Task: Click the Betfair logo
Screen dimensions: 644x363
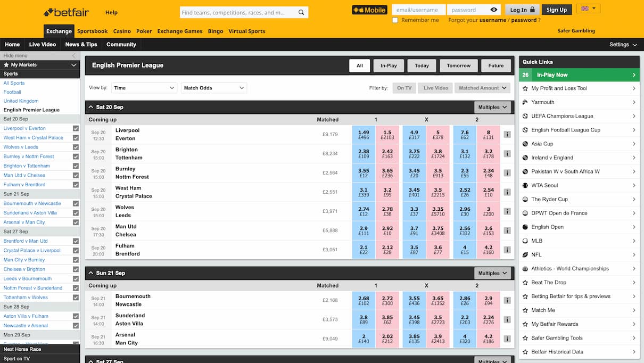Action: pyautogui.click(x=67, y=12)
